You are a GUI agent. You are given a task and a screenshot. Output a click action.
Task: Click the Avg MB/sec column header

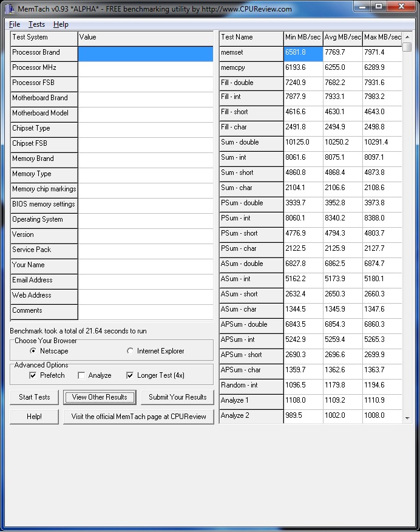point(343,39)
